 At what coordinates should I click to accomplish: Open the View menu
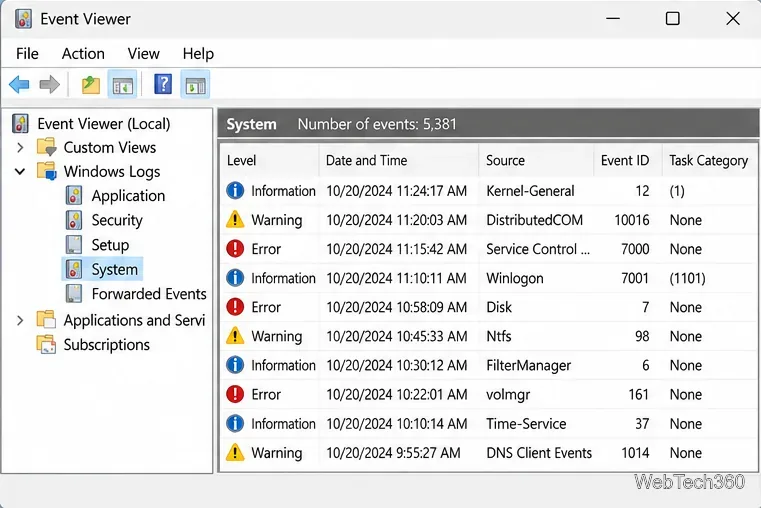144,53
